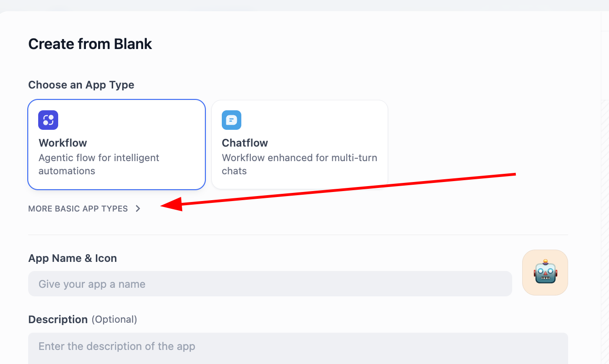Show the MORE BASIC APP TYPES list
Image resolution: width=609 pixels, height=364 pixels.
click(78, 209)
